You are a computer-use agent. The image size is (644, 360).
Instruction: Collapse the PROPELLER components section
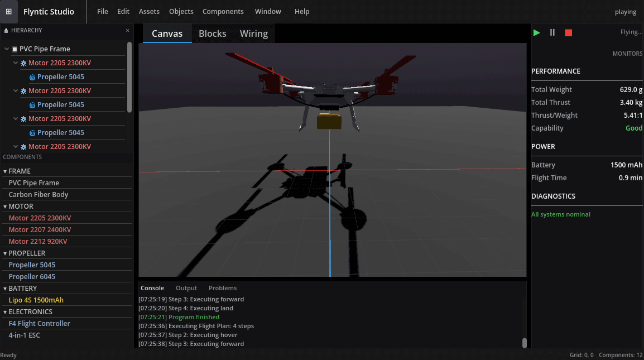(x=5, y=253)
